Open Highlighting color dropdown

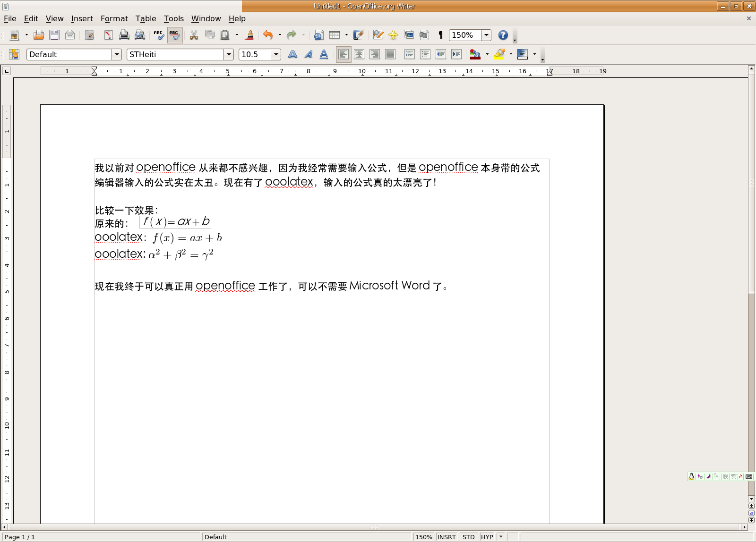511,54
